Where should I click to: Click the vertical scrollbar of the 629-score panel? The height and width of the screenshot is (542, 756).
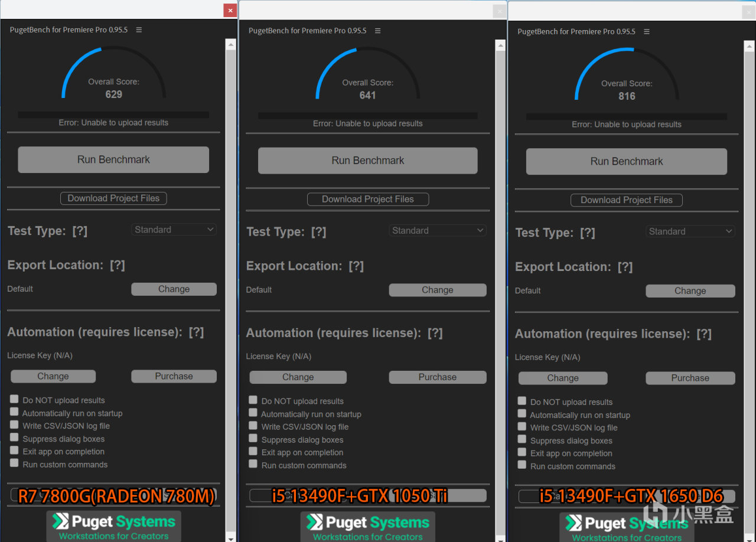231,290
